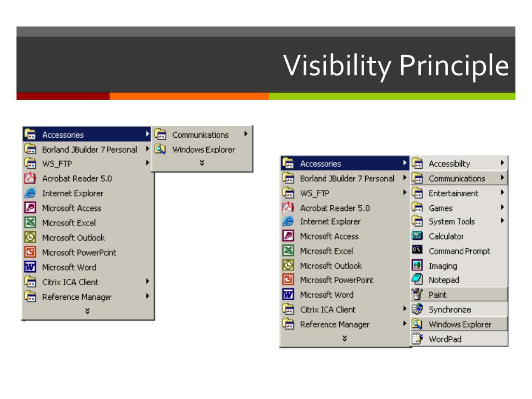532x399 pixels.
Task: Select the Paint brushes-cup icon
Action: tap(417, 295)
